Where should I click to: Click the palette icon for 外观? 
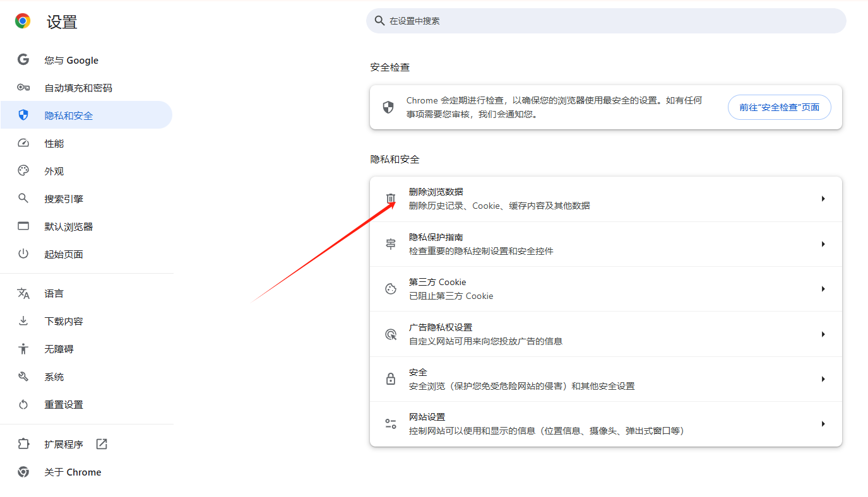(x=23, y=171)
